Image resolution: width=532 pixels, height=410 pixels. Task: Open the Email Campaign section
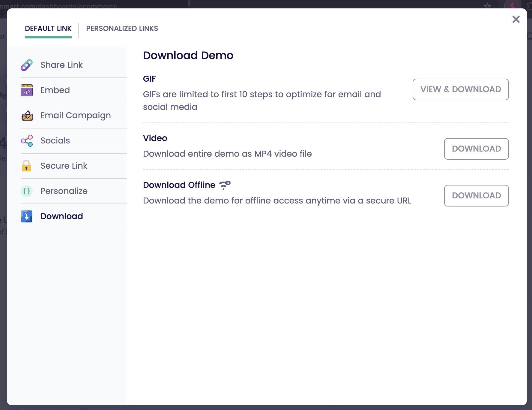click(x=74, y=116)
